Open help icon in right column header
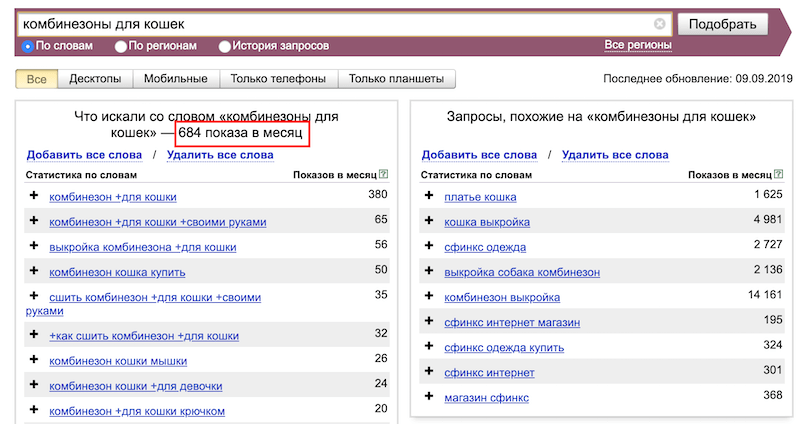 (x=779, y=175)
